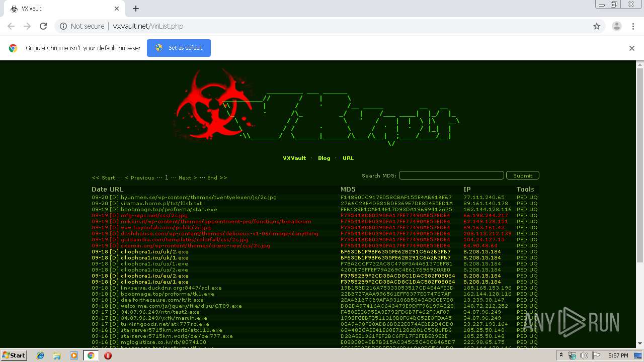Select IP address 185.165.153.196
The image size is (644, 362).
point(488,288)
